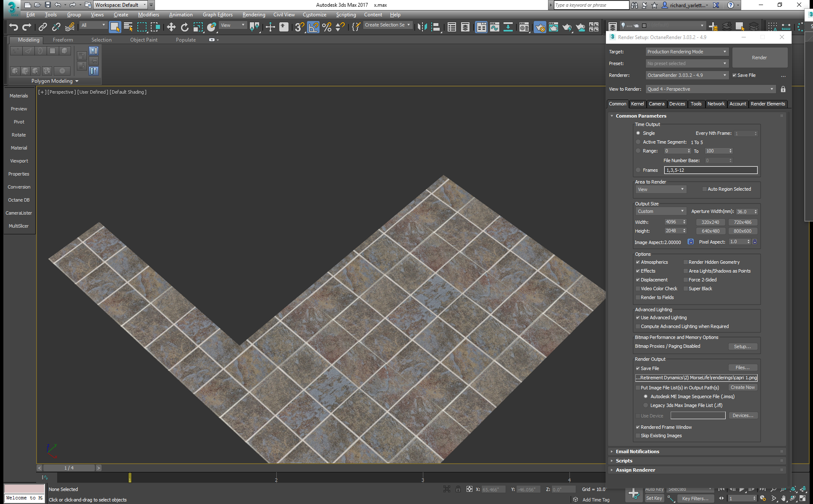Open the Renderer dropdown showing OctaneRender
Screen dimensions: 813x504
click(x=687, y=75)
